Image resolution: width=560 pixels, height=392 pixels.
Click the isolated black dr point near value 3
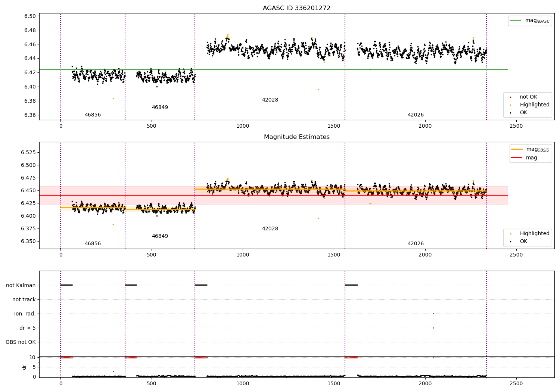click(113, 371)
